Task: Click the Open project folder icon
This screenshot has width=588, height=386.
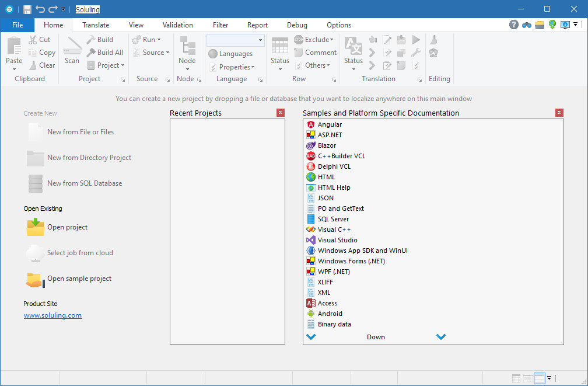Action: [36, 227]
